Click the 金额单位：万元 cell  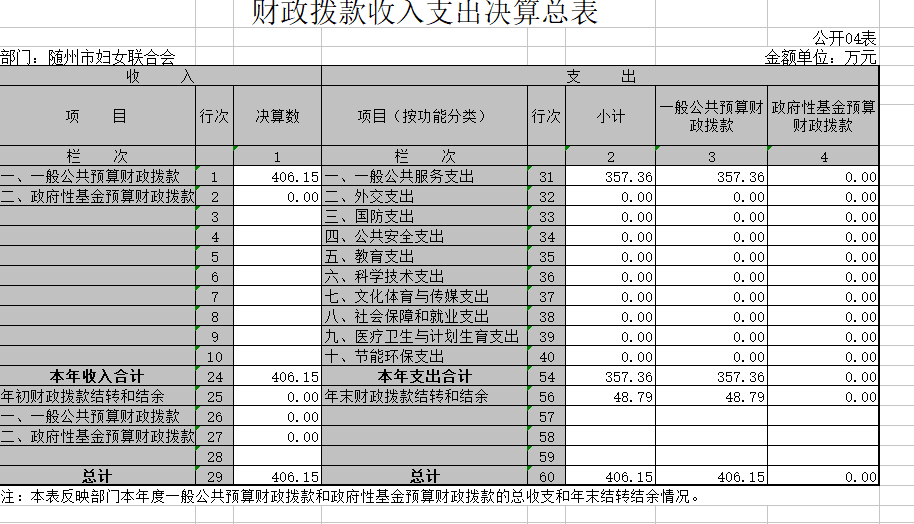point(820,58)
